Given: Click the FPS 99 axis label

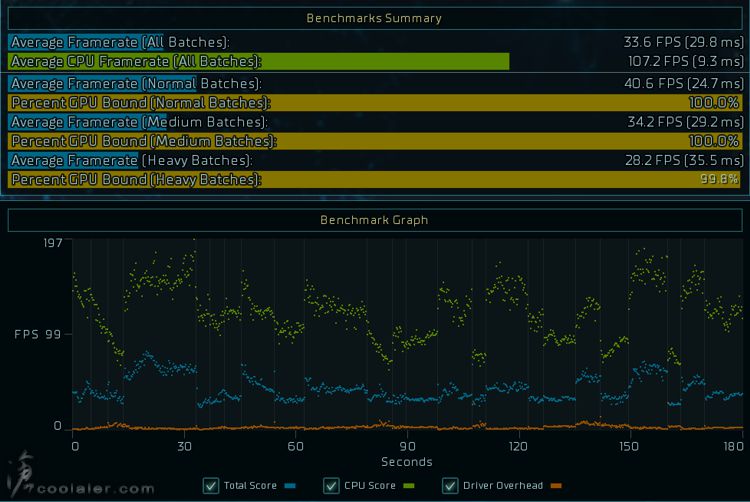Looking at the screenshot, I should (38, 334).
